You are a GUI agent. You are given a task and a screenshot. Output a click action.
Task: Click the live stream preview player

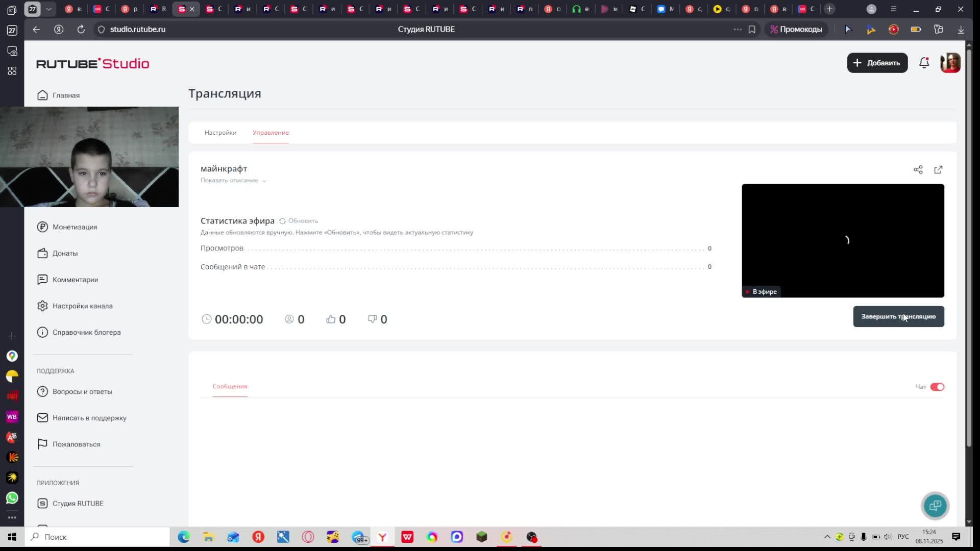tap(843, 240)
